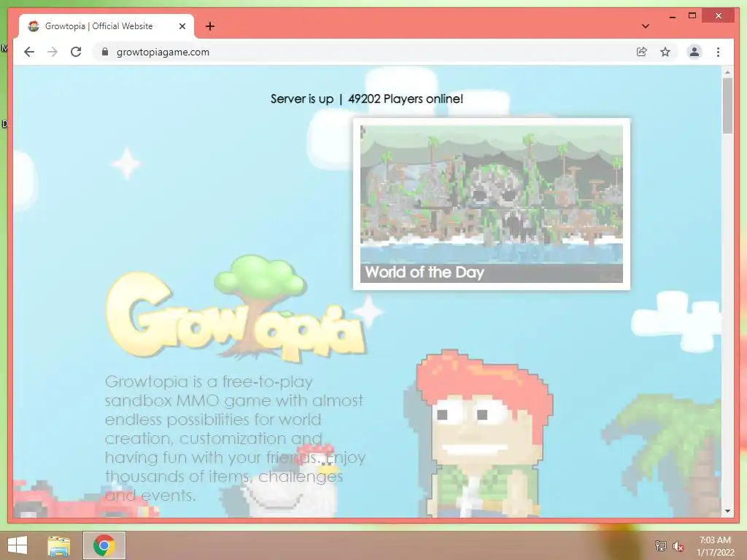Open File Explorer from the taskbar
This screenshot has width=747, height=560.
pos(59,545)
